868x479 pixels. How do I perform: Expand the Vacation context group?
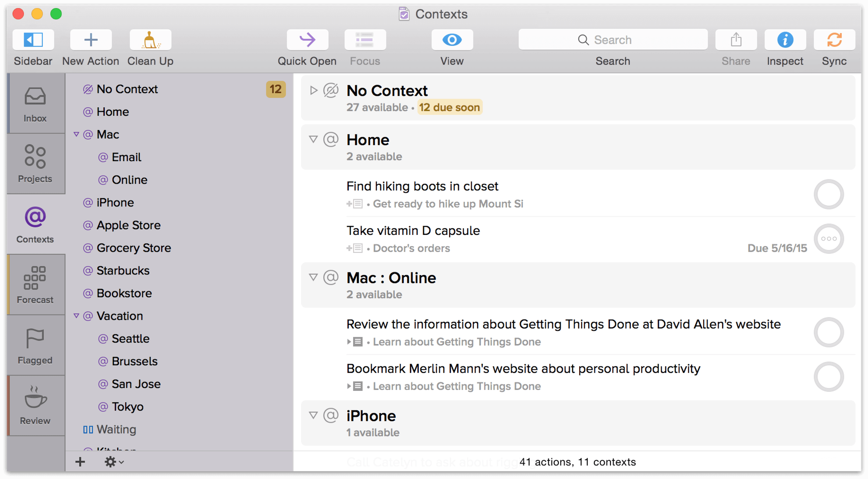click(76, 316)
